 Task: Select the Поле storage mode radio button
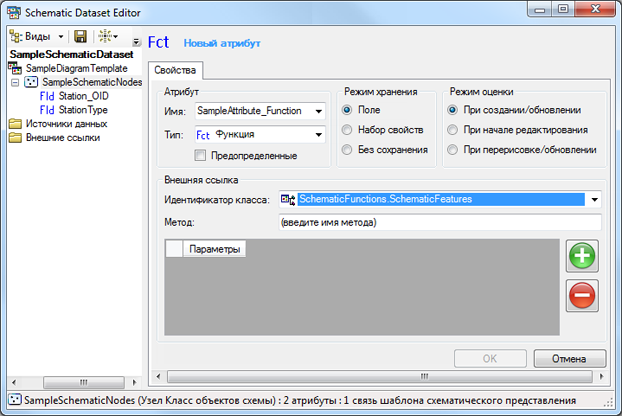pos(347,110)
